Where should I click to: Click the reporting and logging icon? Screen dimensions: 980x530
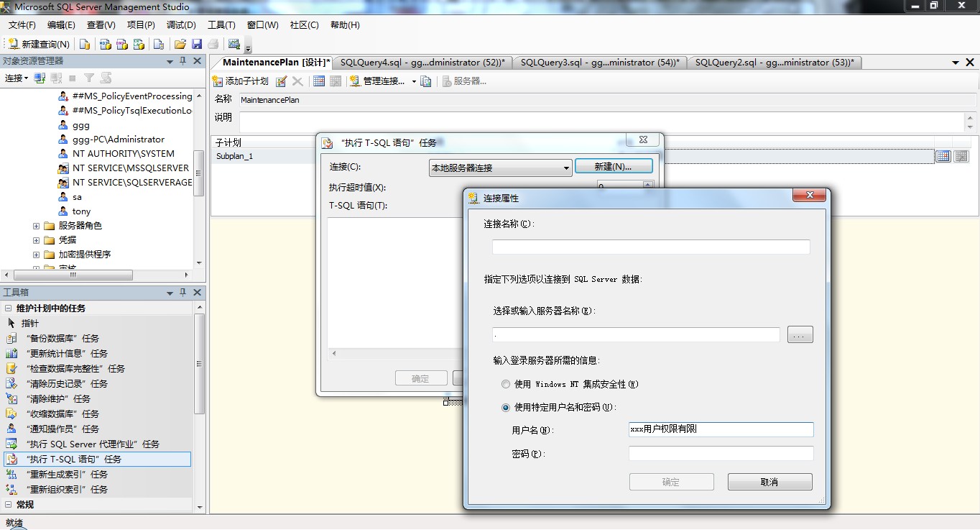(426, 81)
